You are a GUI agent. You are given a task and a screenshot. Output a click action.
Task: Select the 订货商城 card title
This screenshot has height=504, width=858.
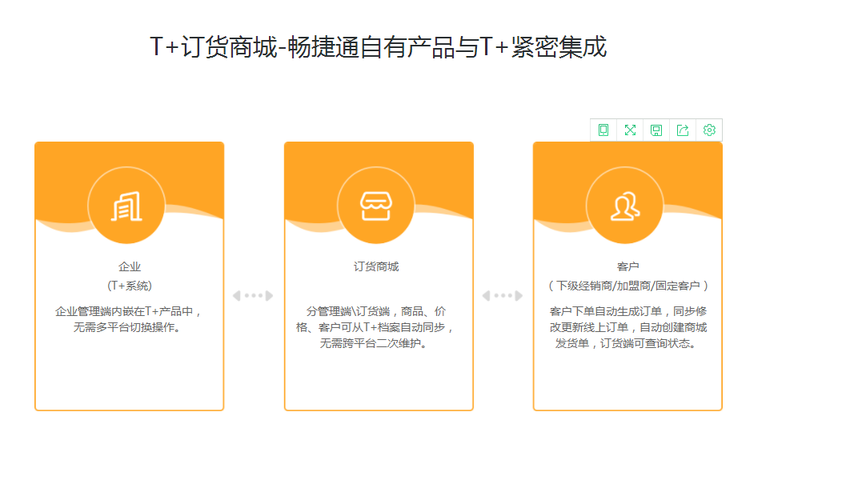pyautogui.click(x=376, y=267)
